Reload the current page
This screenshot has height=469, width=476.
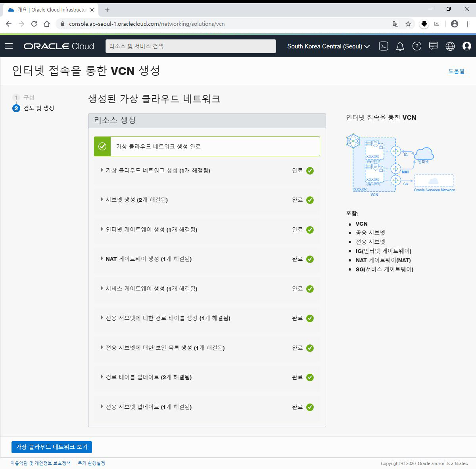pyautogui.click(x=34, y=24)
